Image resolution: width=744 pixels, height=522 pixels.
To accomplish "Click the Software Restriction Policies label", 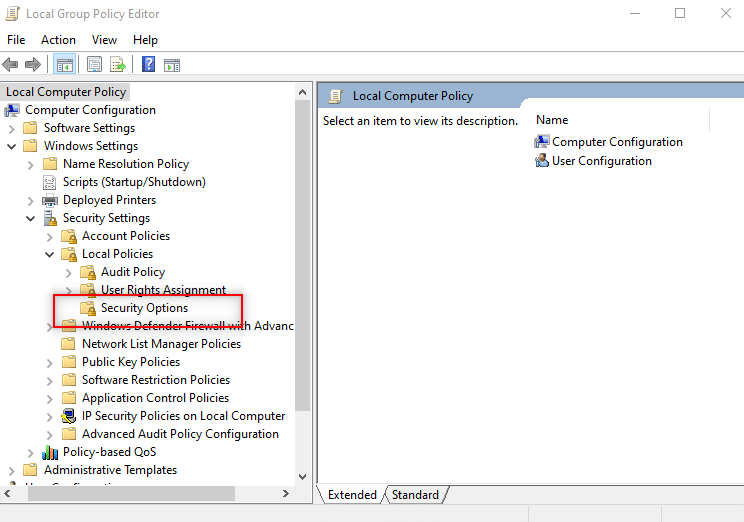I will (x=156, y=380).
